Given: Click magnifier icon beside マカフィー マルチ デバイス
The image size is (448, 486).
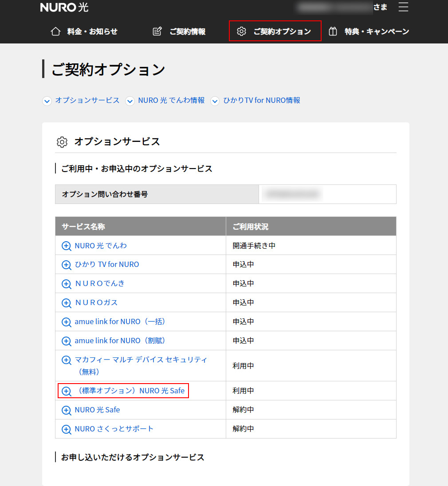Looking at the screenshot, I should pyautogui.click(x=67, y=360).
